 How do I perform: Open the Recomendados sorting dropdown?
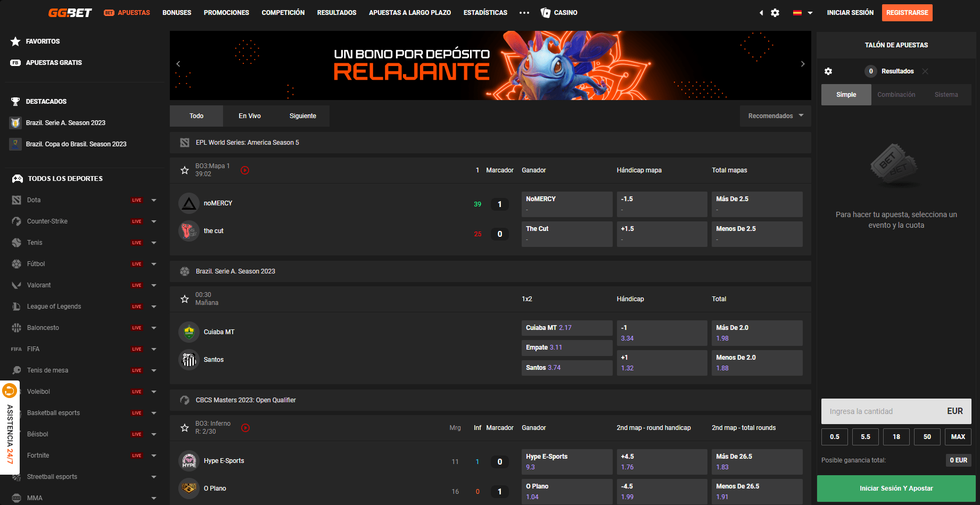(x=775, y=116)
